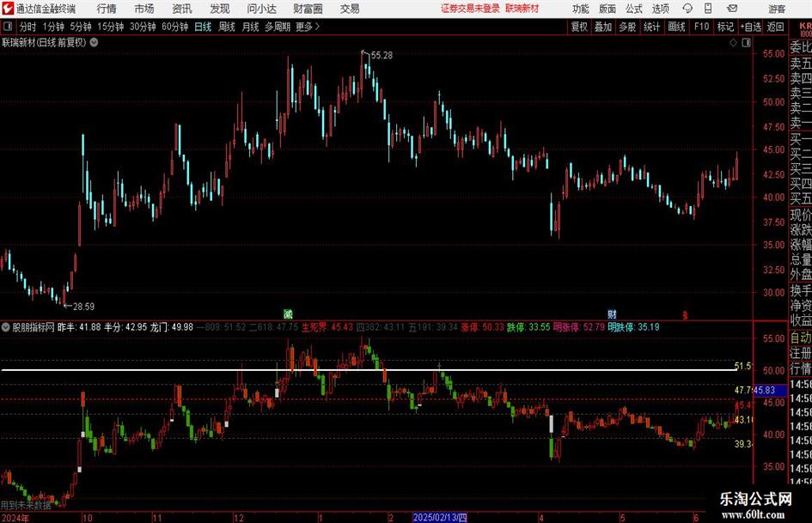Click the 生死界: 45.43 indicator value

(327, 327)
